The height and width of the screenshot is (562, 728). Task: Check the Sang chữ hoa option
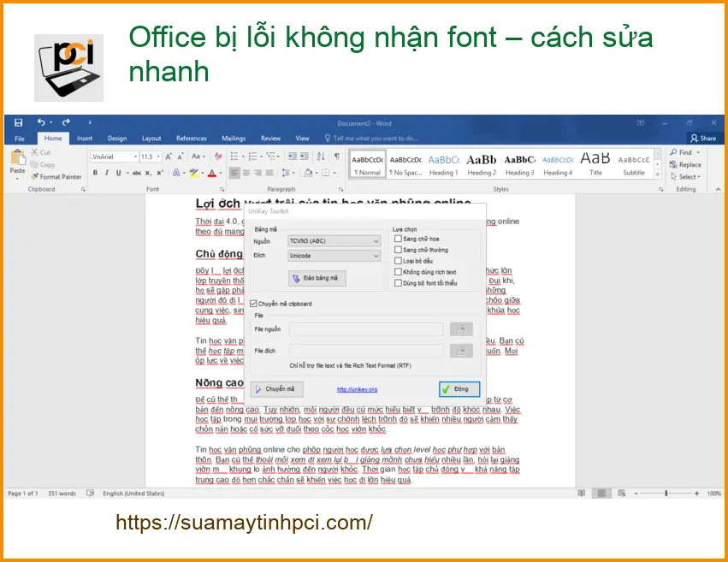point(398,239)
